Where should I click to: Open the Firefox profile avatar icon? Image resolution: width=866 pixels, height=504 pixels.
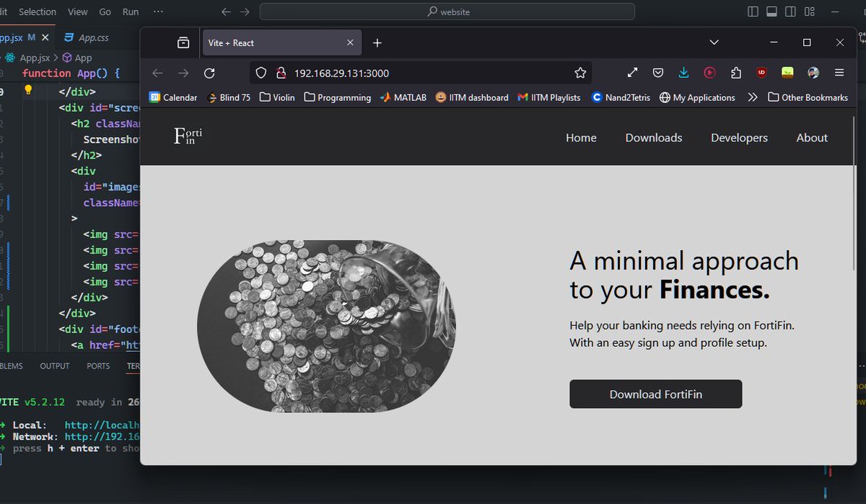point(813,73)
